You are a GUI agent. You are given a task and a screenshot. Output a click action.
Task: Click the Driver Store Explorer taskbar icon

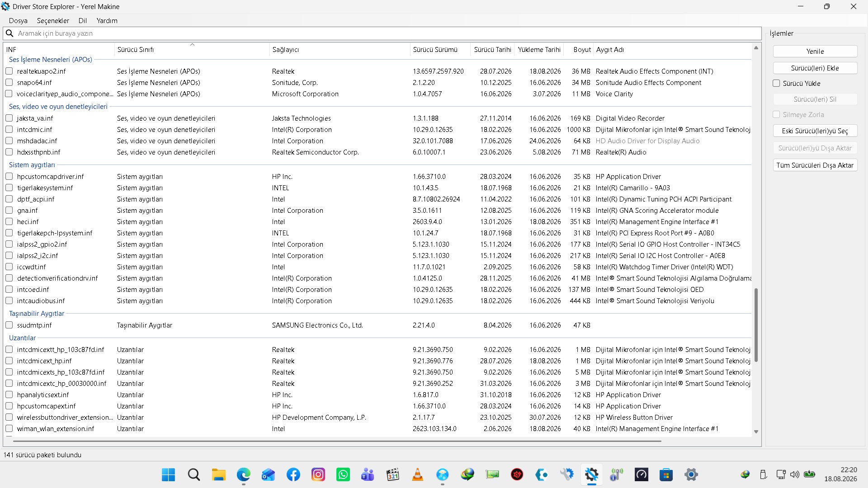[592, 474]
